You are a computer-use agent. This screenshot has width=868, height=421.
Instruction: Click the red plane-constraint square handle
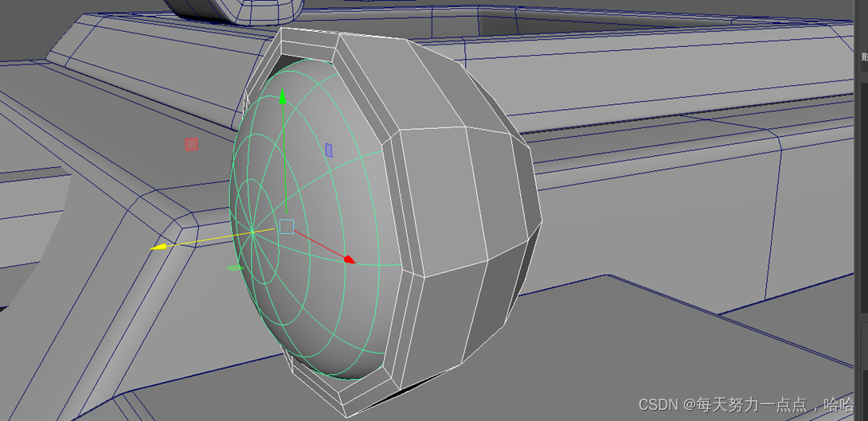click(192, 144)
